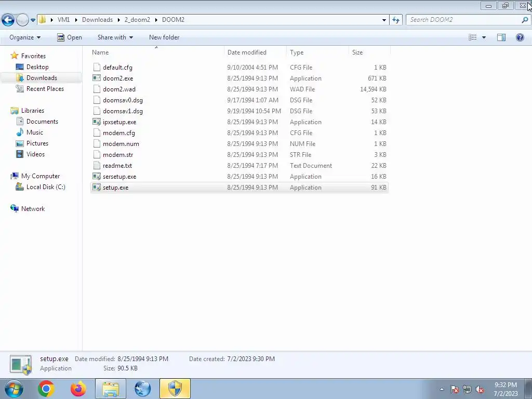This screenshot has width=532, height=399.
Task: Change your view icon button
Action: click(x=473, y=37)
